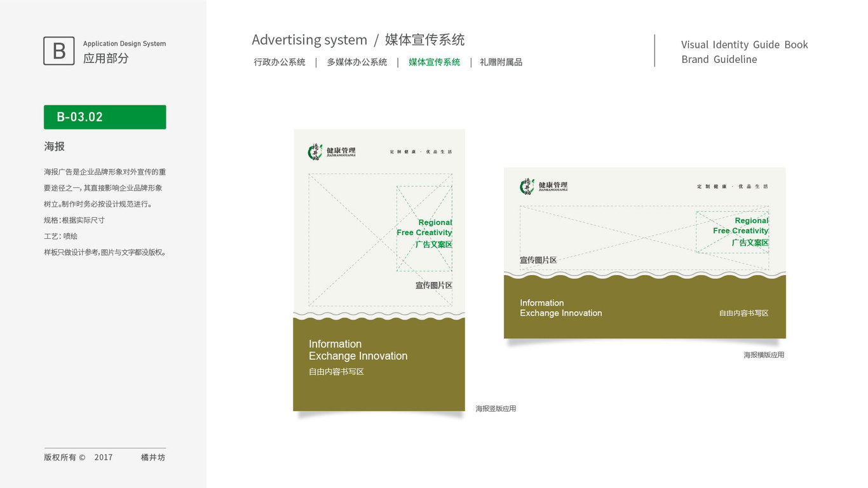Click the Advertising system page title
The image size is (868, 488).
click(309, 39)
